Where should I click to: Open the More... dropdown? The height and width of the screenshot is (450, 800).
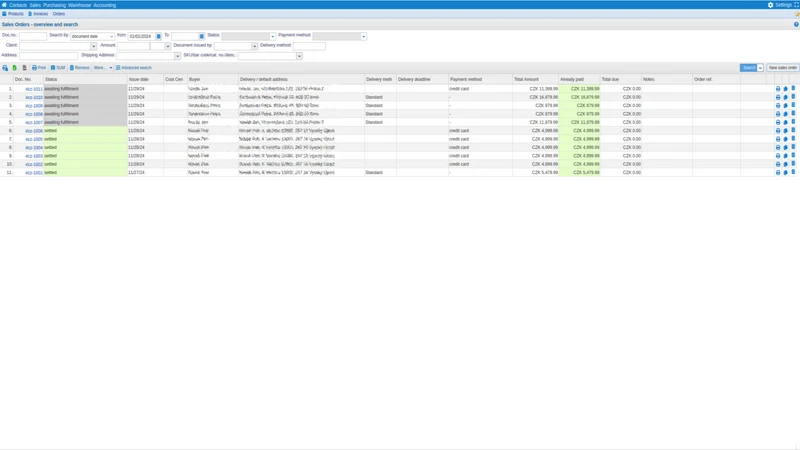click(103, 68)
